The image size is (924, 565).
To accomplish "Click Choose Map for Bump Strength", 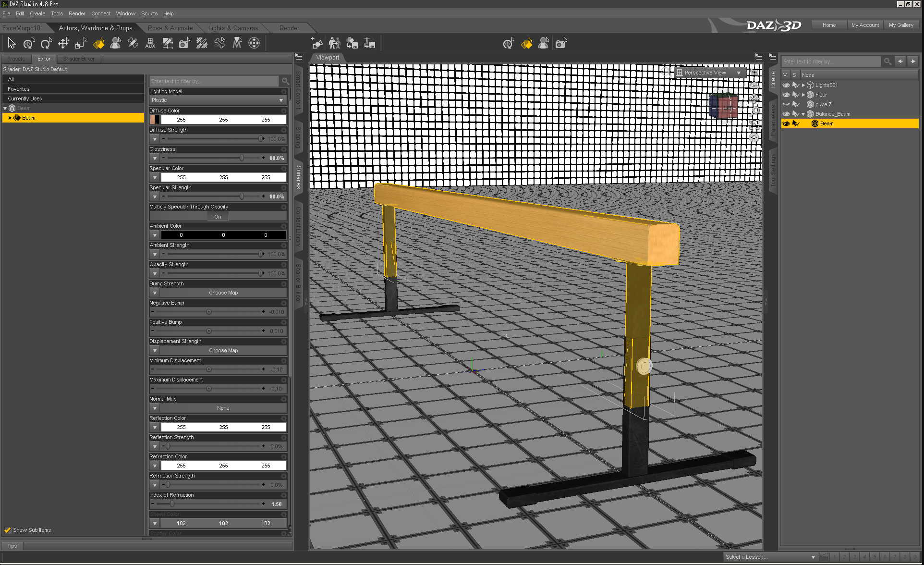I will [223, 293].
